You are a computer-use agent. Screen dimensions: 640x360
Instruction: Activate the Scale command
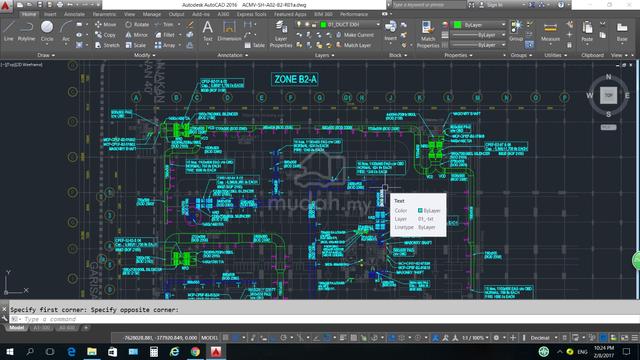(136, 45)
